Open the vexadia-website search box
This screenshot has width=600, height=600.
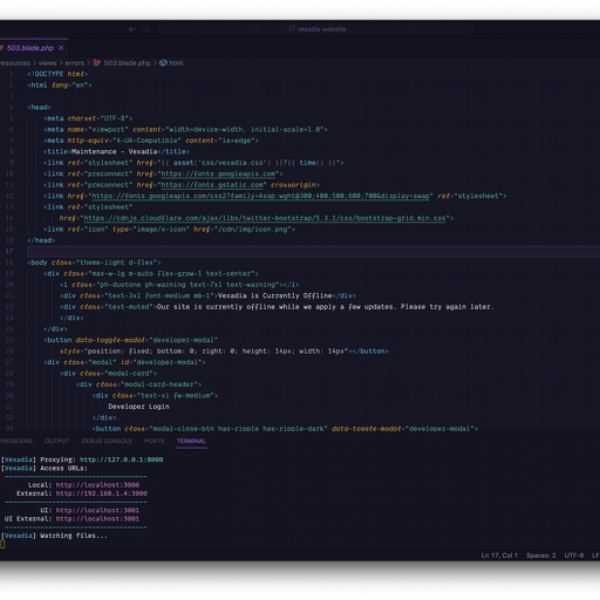[316, 29]
